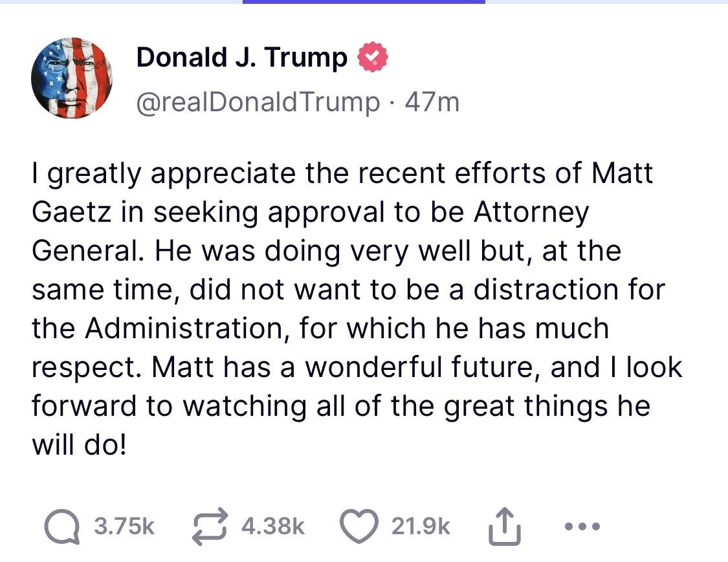Click the final line "will do!"
This screenshot has width=728, height=562.
tap(78, 445)
